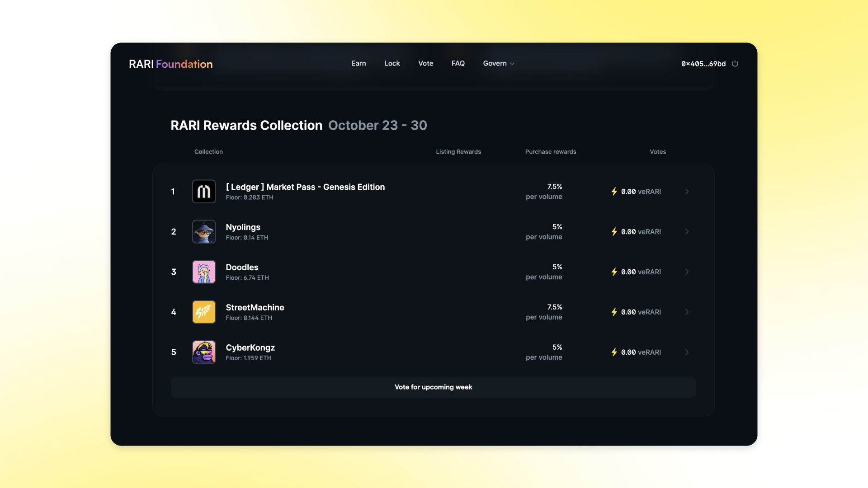Open StreetMachine row chevron arrow

(x=687, y=312)
